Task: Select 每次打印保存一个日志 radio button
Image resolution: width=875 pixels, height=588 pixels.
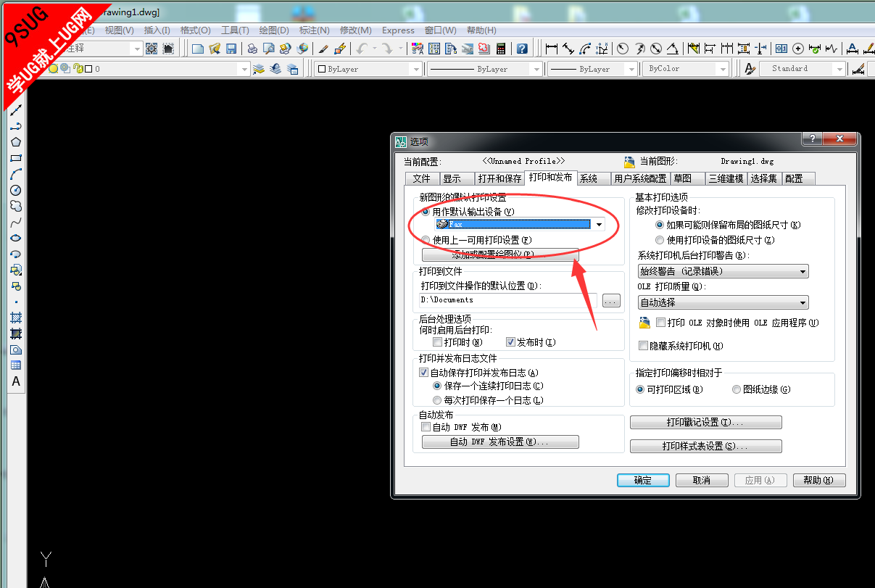Action: [x=437, y=399]
